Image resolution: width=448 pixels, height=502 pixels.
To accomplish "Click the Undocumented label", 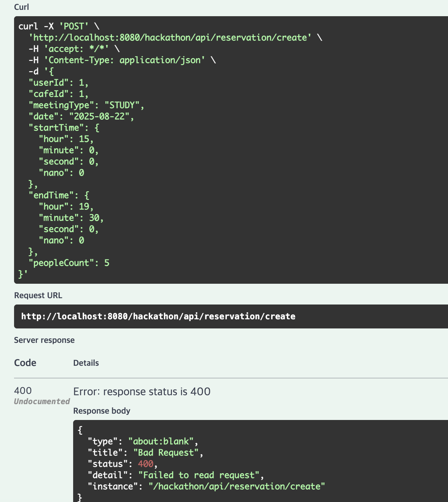I will tap(42, 401).
